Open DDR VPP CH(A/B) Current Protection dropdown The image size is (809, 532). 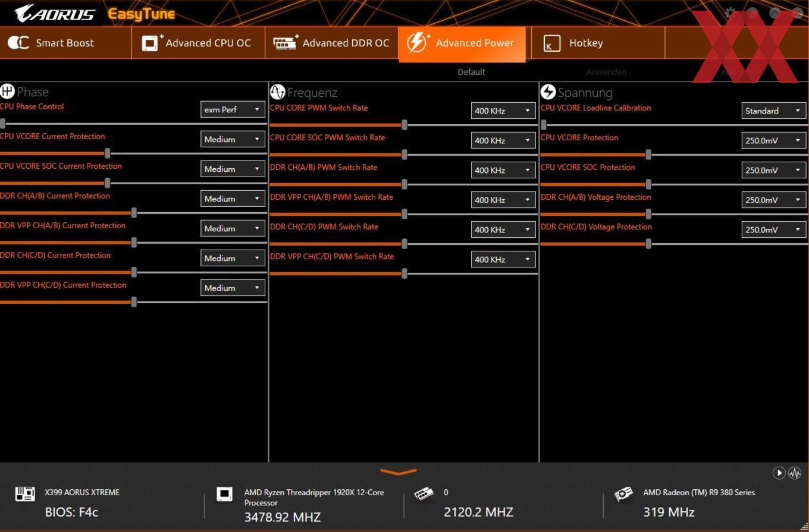[233, 228]
